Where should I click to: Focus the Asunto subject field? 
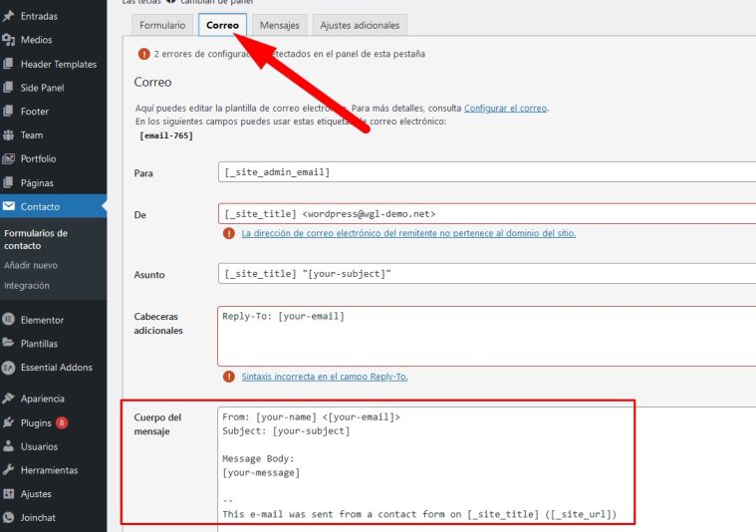pos(486,274)
